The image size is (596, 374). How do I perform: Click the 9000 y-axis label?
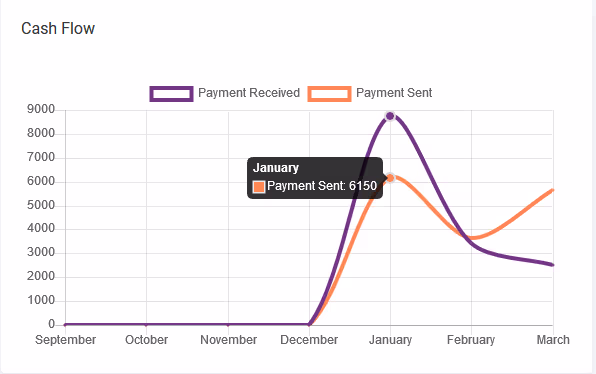(41, 109)
